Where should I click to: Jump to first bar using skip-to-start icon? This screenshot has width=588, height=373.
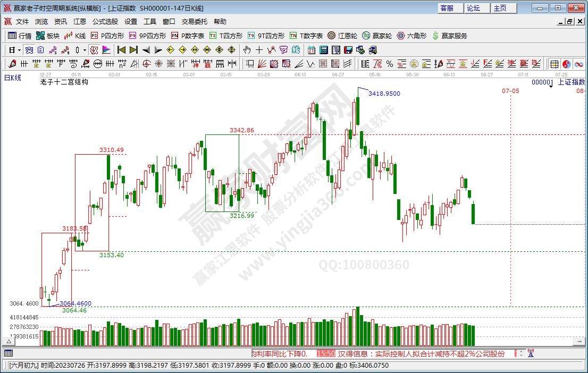coord(121,50)
